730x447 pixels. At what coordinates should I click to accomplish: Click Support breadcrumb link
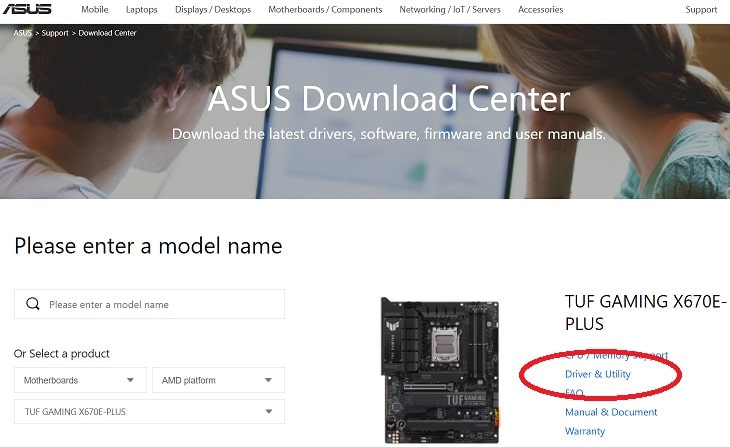click(55, 33)
